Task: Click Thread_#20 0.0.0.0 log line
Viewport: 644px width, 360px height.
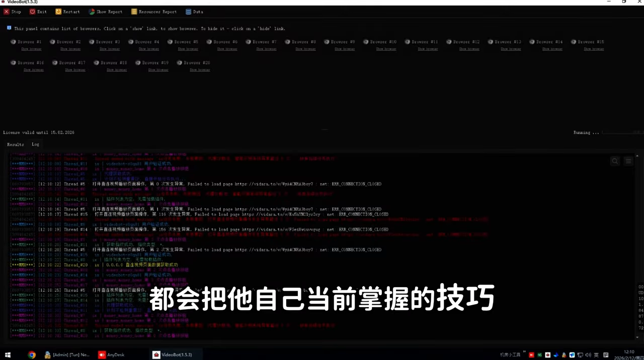Action: coord(94,265)
